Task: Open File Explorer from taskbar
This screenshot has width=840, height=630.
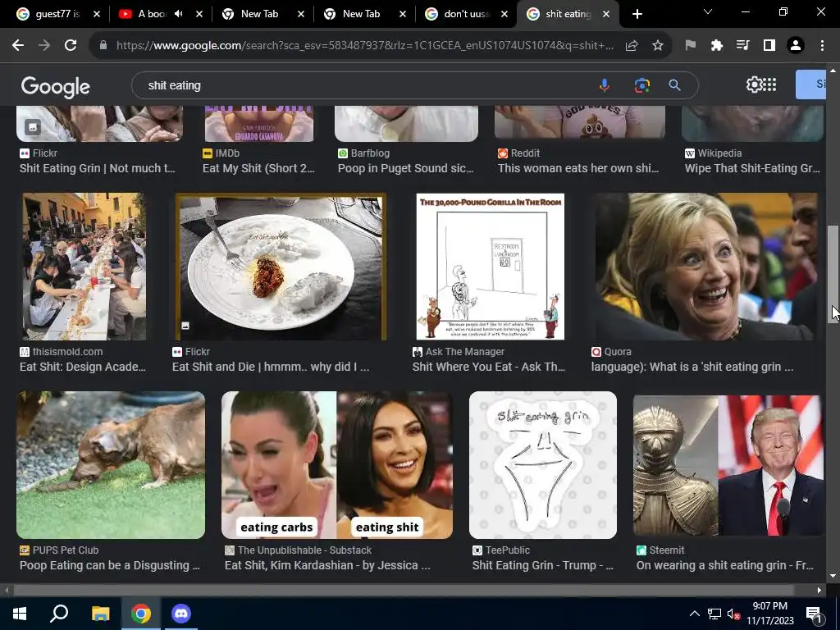Action: point(100,614)
